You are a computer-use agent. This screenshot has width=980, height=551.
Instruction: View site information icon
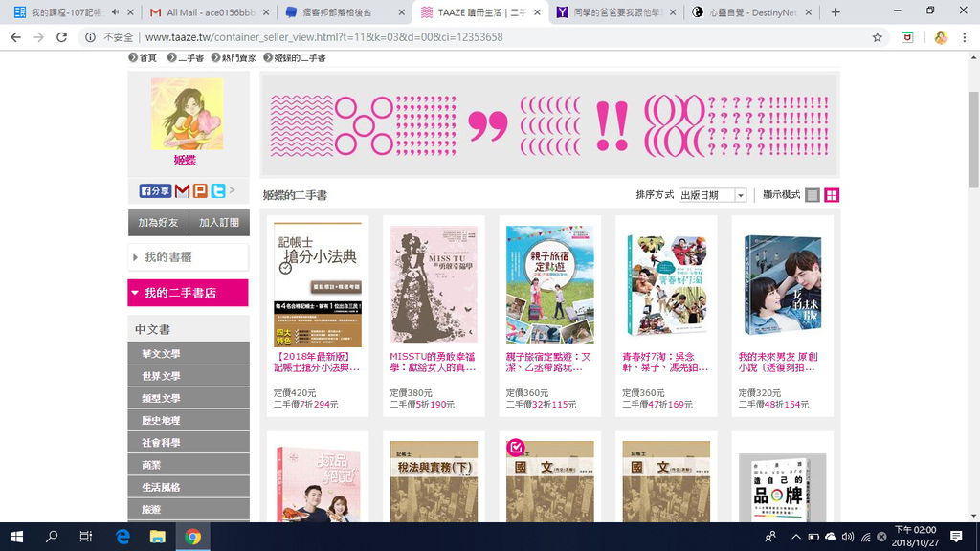point(91,37)
